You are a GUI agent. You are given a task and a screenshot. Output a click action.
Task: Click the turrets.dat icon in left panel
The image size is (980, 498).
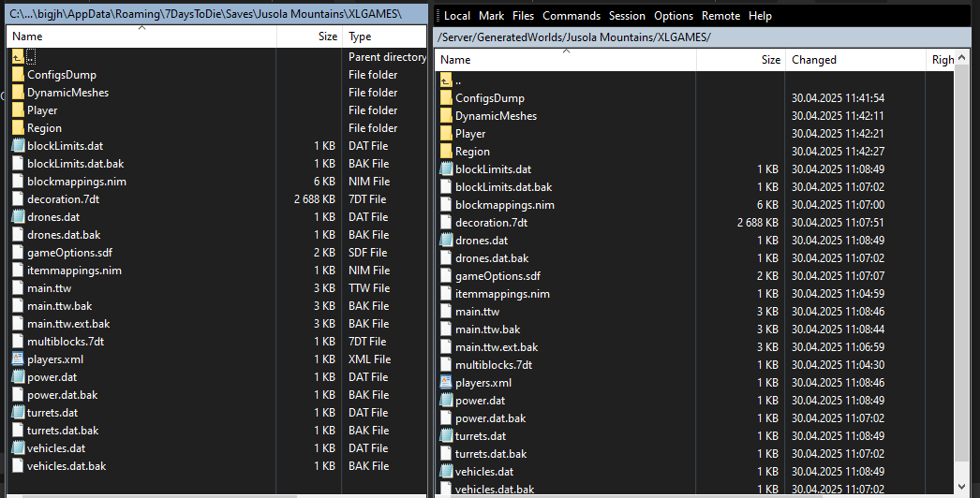(18, 413)
